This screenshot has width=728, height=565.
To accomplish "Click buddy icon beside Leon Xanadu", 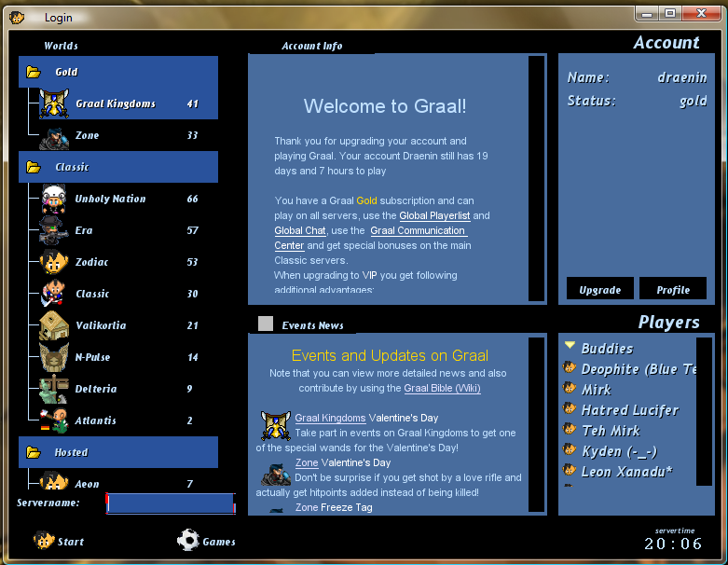I will click(570, 470).
